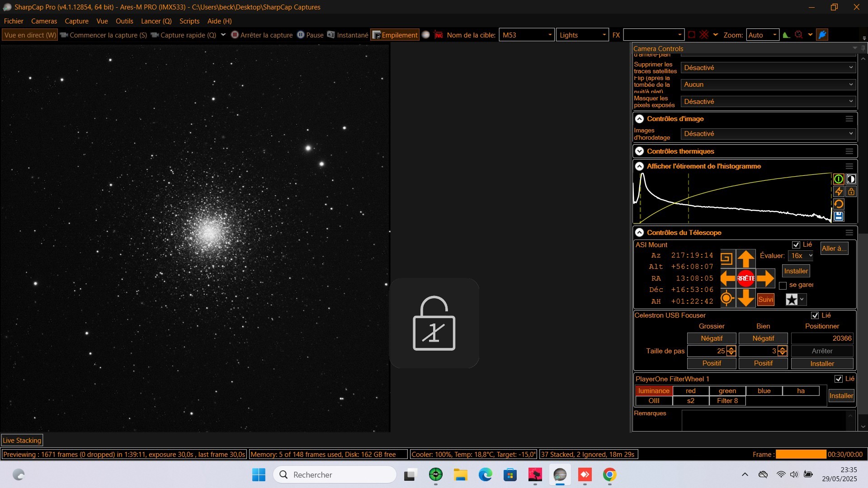Click the red focus target icon in toolbar
The image size is (868, 488).
tap(799, 35)
